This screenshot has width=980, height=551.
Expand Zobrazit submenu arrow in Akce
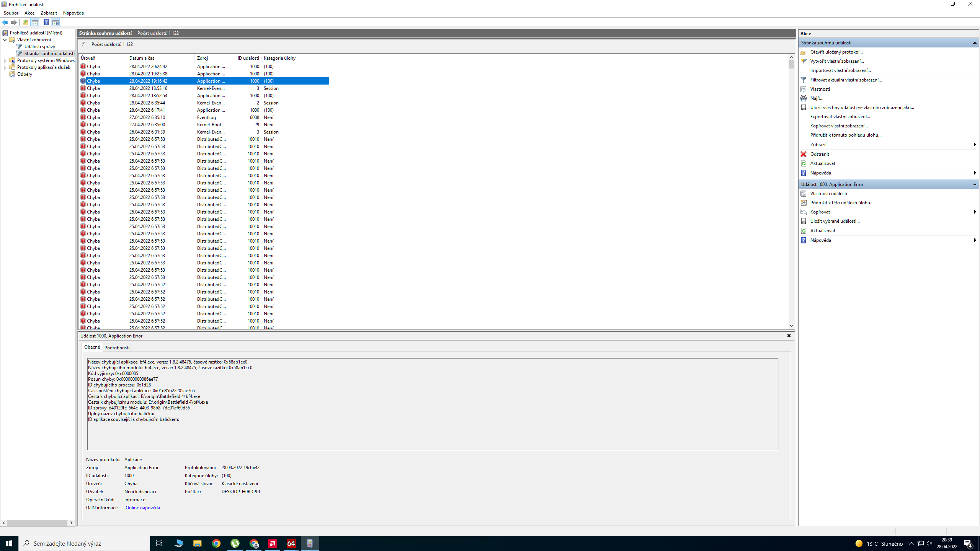coord(975,145)
